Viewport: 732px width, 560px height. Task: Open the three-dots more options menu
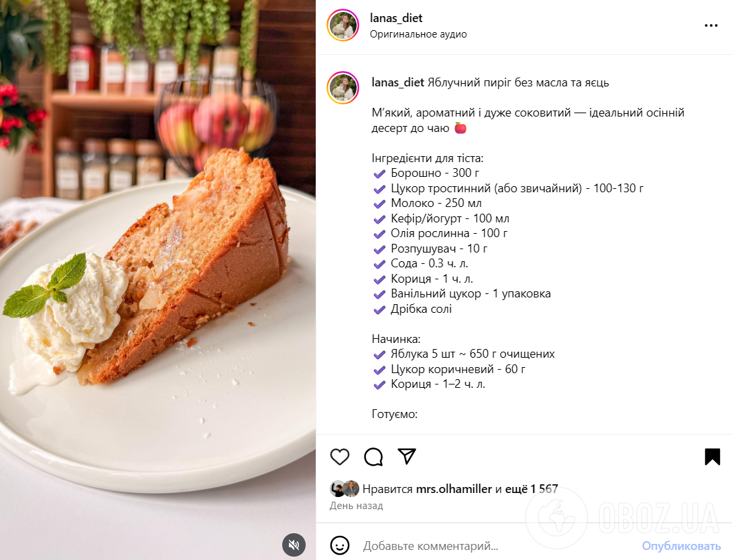click(711, 25)
